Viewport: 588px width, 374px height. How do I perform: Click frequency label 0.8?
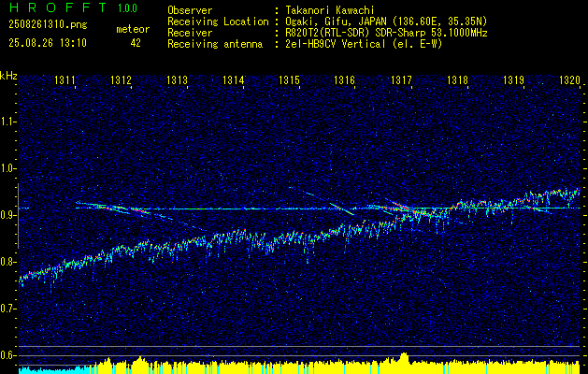tap(7, 262)
